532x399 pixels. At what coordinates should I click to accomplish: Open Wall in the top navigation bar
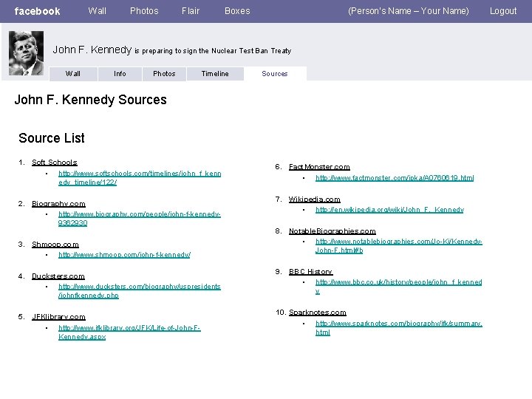point(98,11)
